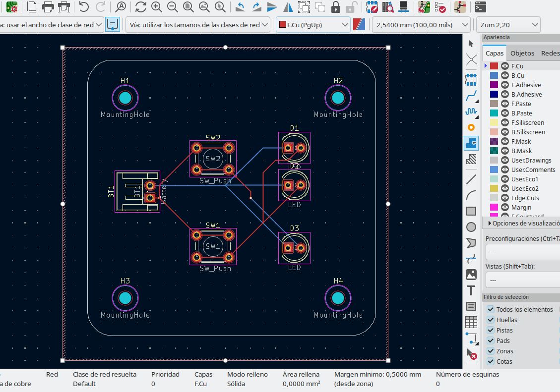Open the F.Cu active layer dropdown

pyautogui.click(x=313, y=25)
